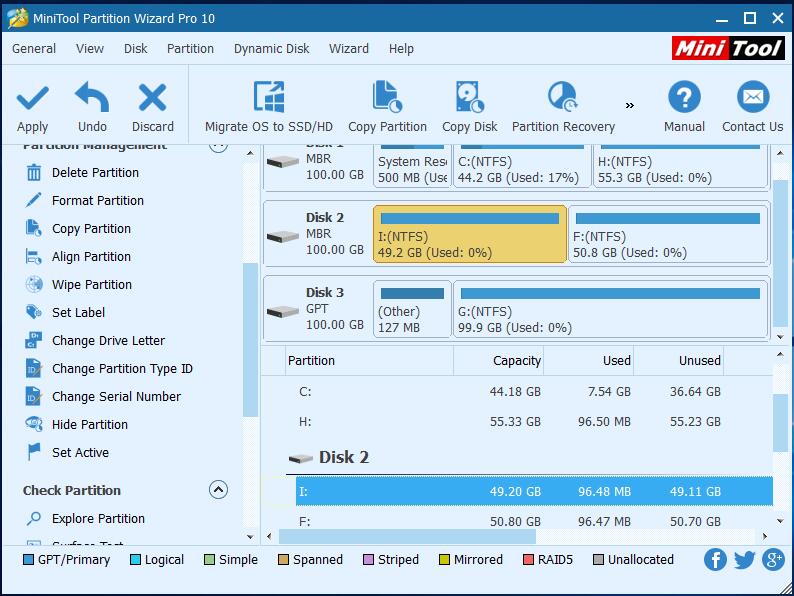Sort by the Unused column header
The image size is (794, 596).
(679, 361)
